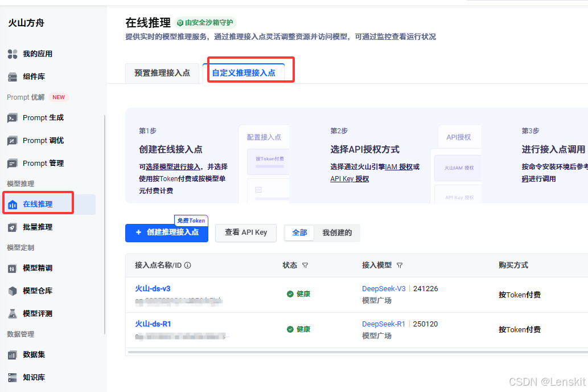Click 创建推理接入点 button
This screenshot has width=588, height=392.
tap(167, 233)
